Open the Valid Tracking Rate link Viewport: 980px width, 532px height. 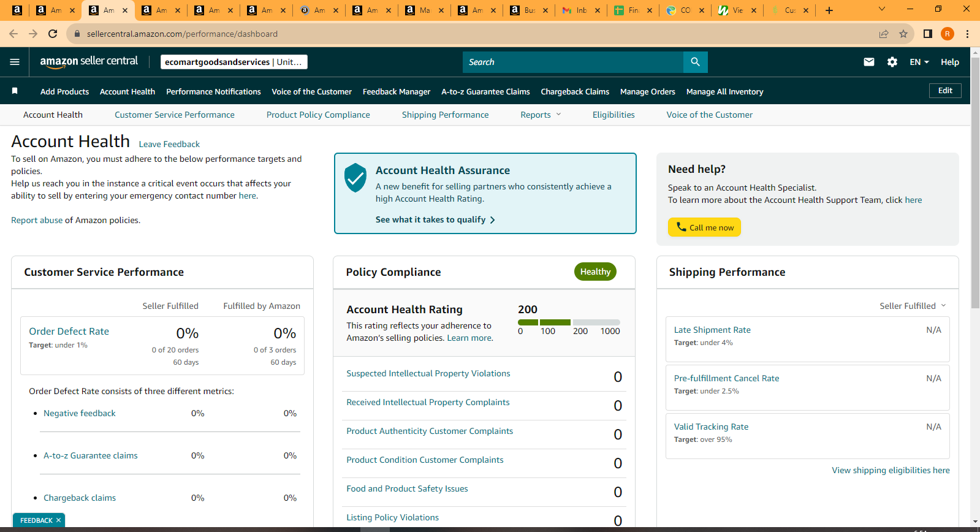[711, 427]
